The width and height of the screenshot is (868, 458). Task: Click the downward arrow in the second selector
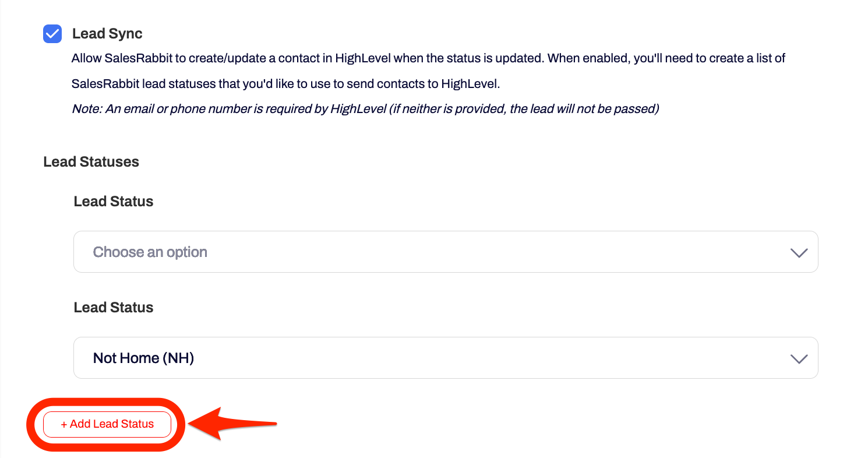(799, 358)
